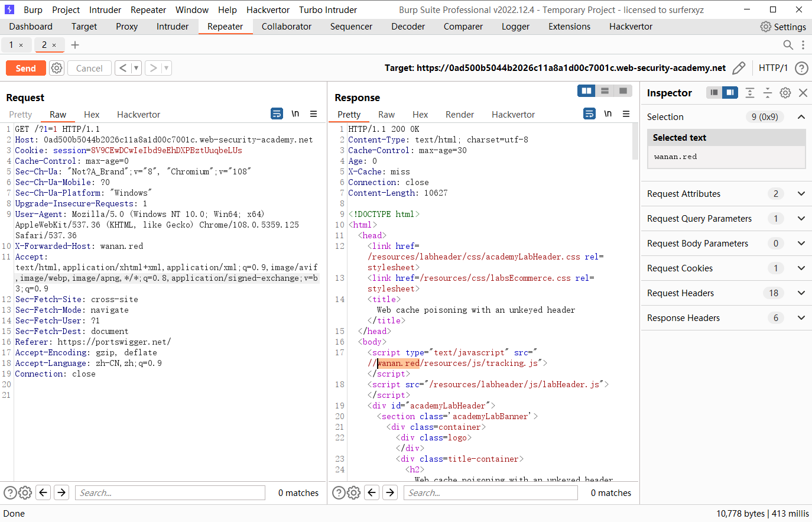Open Request Hackvertor view tab
This screenshot has width=812, height=522.
[138, 114]
